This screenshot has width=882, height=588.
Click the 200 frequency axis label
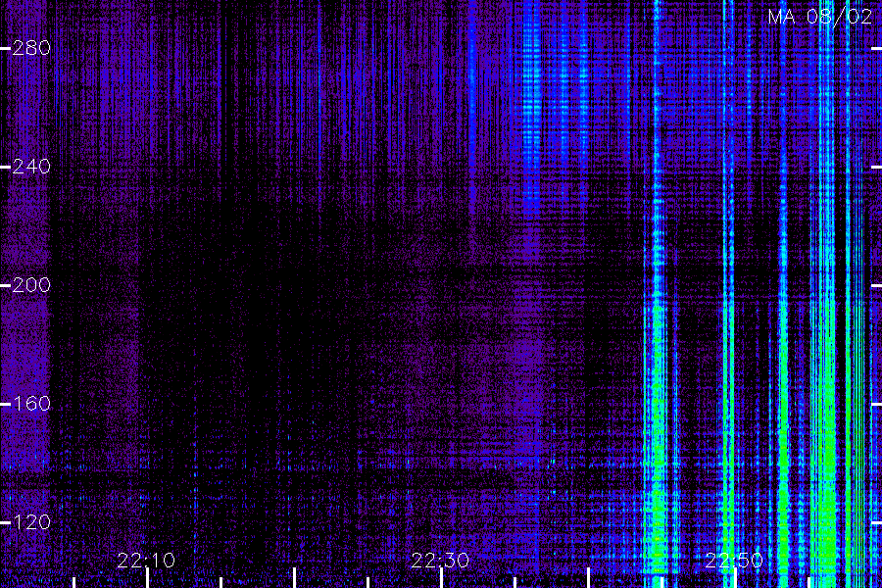[x=31, y=285]
